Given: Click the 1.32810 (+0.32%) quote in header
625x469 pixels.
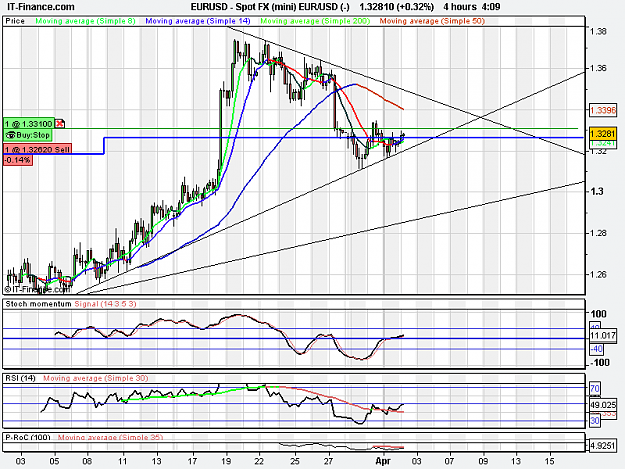Looking at the screenshot, I should tap(397, 7).
